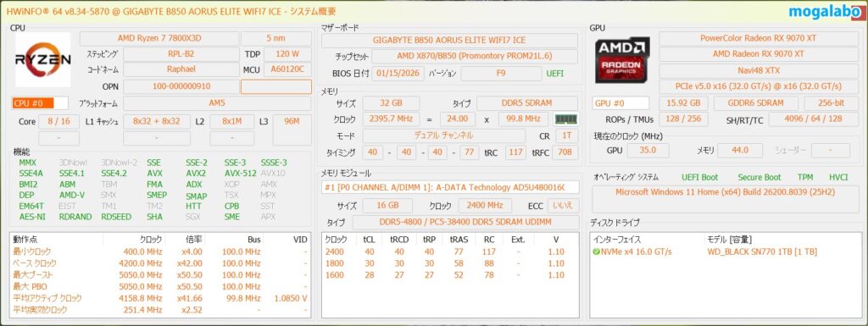Click the L1 cache value 8x32 + 8x32

tap(157, 122)
